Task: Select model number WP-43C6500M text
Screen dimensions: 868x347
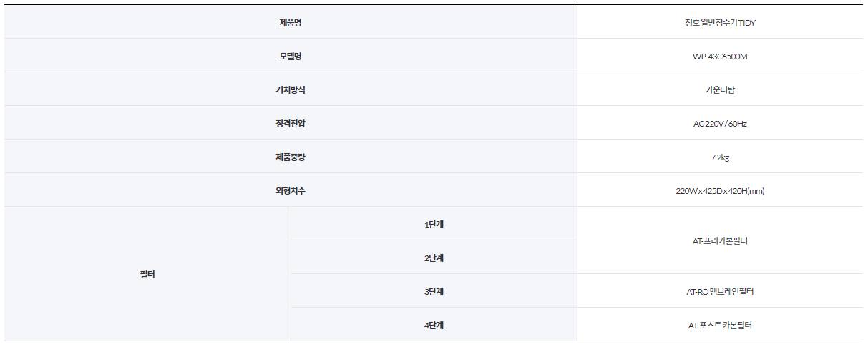Action: tap(720, 57)
